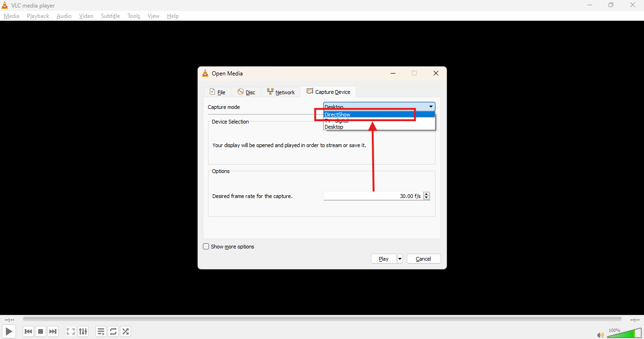Click the elapsed time label at left of seek bar
The image size is (644, 339).
pos(9,320)
